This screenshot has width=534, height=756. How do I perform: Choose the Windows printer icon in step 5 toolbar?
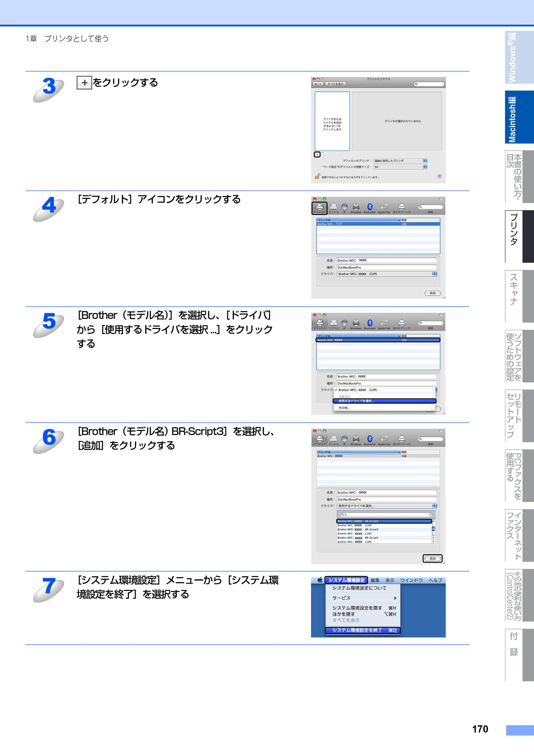point(356,324)
